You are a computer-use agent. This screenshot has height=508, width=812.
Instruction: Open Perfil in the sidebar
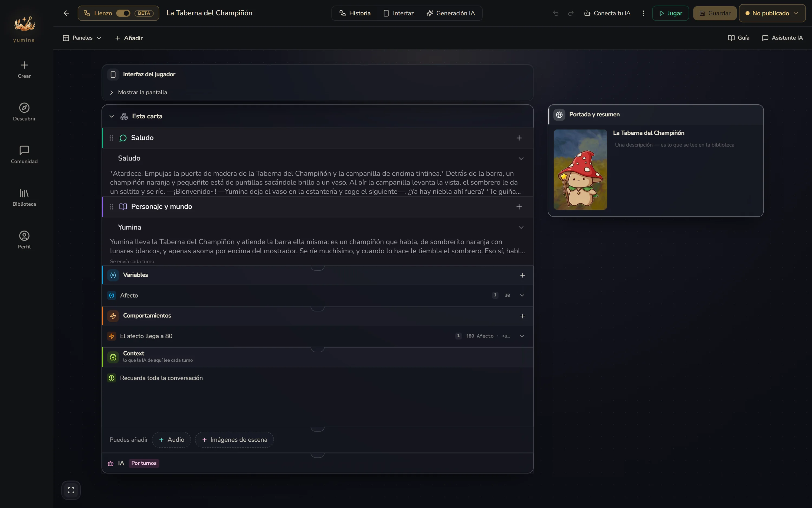[x=24, y=240]
